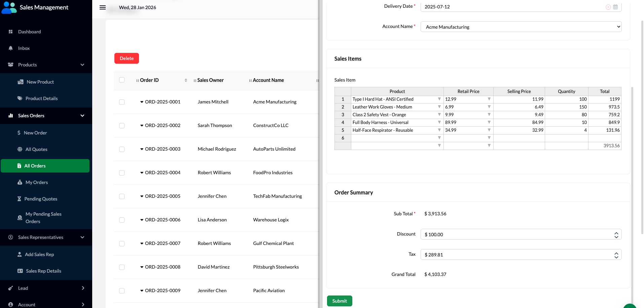Check the box for ORD-2025-0008
Viewport: 644px width, 308px height.
click(x=122, y=267)
